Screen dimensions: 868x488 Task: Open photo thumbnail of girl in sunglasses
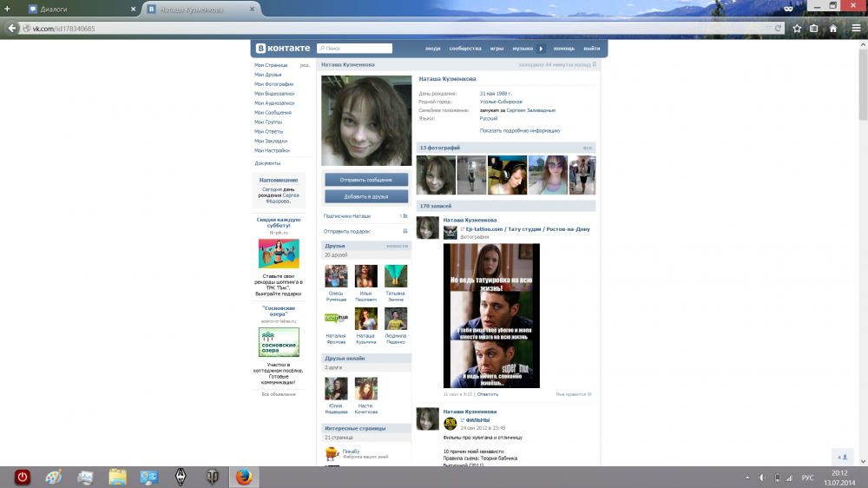tap(548, 175)
